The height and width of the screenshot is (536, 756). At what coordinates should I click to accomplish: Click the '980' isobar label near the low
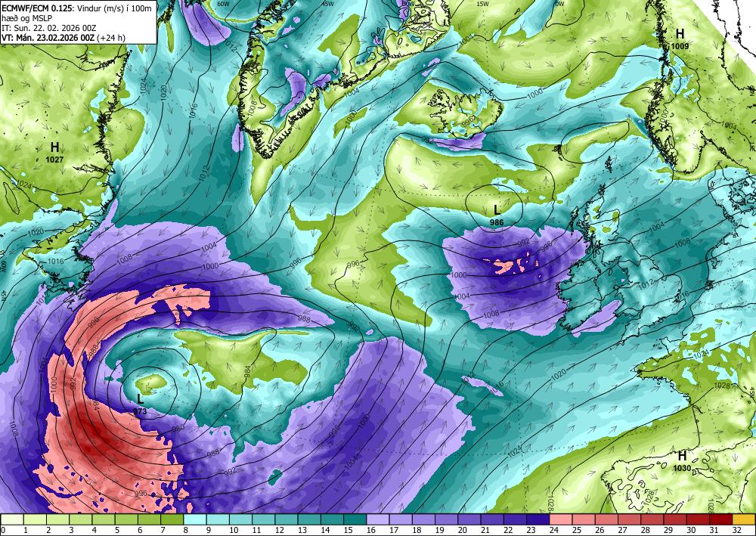point(178,429)
